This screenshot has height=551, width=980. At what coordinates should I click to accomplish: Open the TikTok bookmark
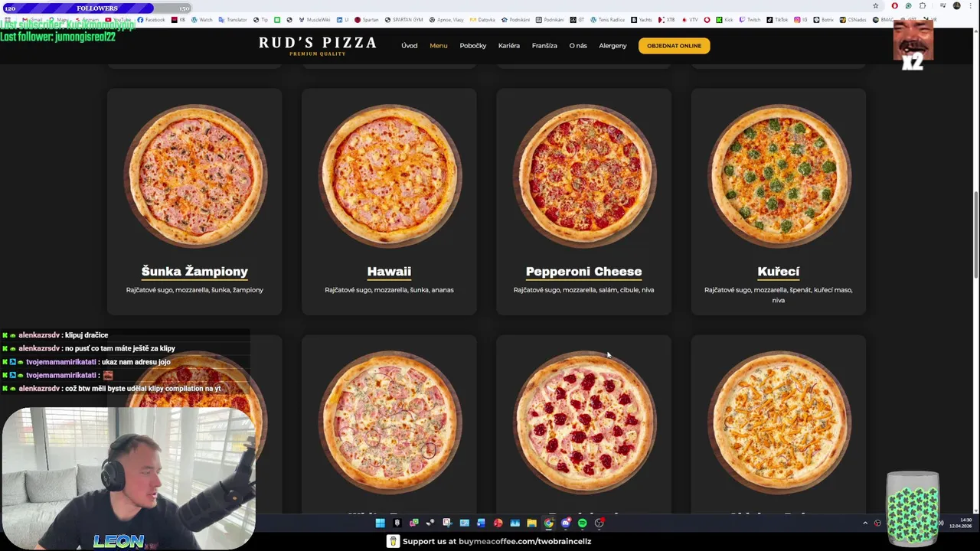(x=777, y=20)
